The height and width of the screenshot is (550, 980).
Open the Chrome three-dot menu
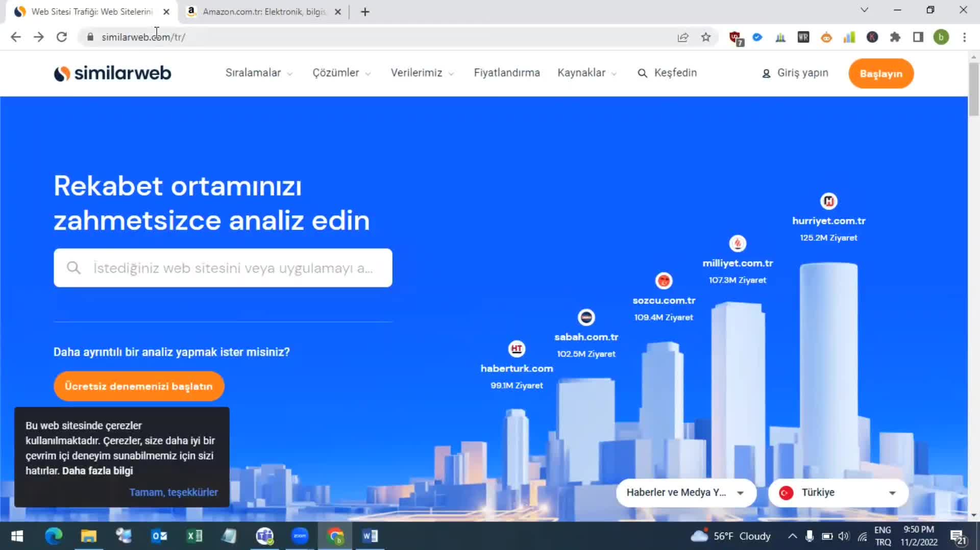point(964,37)
